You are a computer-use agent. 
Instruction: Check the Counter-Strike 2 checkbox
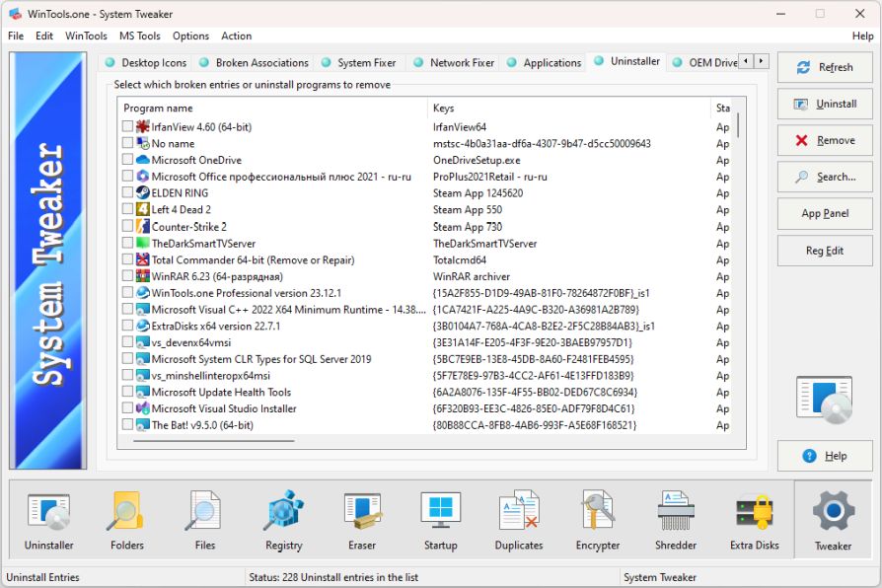tap(127, 226)
